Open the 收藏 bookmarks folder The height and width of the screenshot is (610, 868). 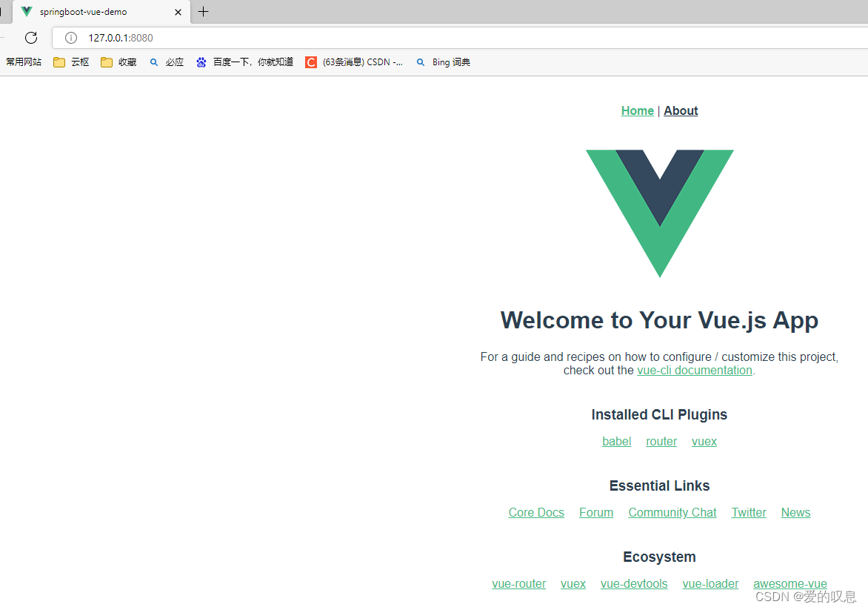coord(118,62)
